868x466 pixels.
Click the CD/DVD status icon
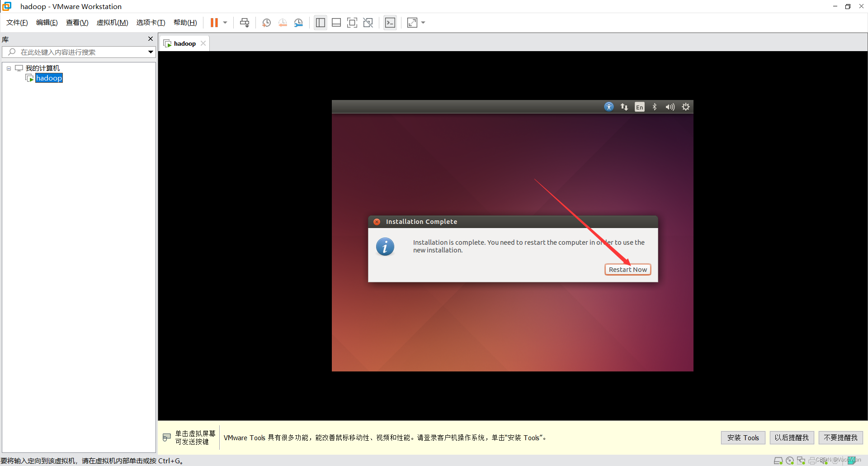[x=790, y=461]
